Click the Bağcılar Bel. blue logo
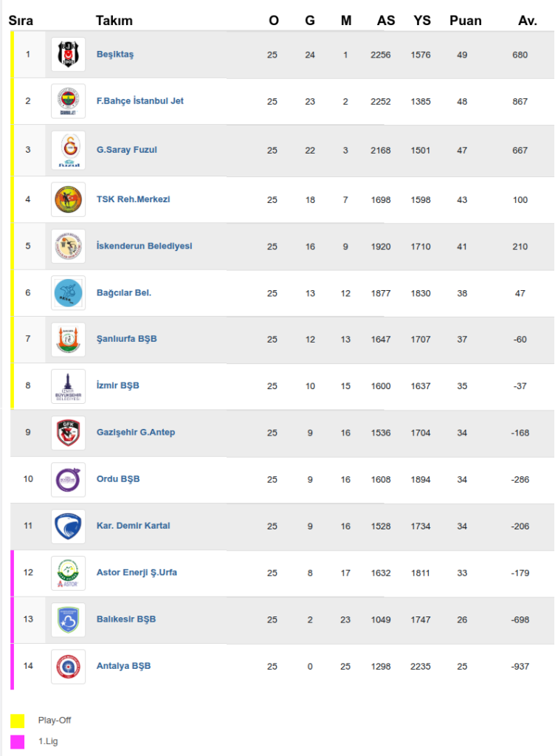The height and width of the screenshot is (756, 555). (x=68, y=292)
